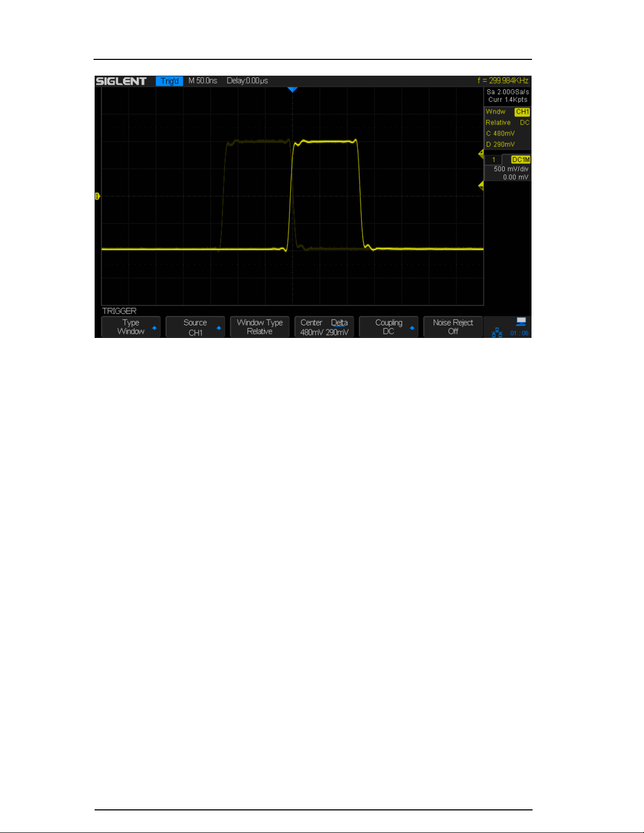Click the Curr 1.4Kpts memory depth text
Viewport: 644px width, 833px height.
[507, 100]
